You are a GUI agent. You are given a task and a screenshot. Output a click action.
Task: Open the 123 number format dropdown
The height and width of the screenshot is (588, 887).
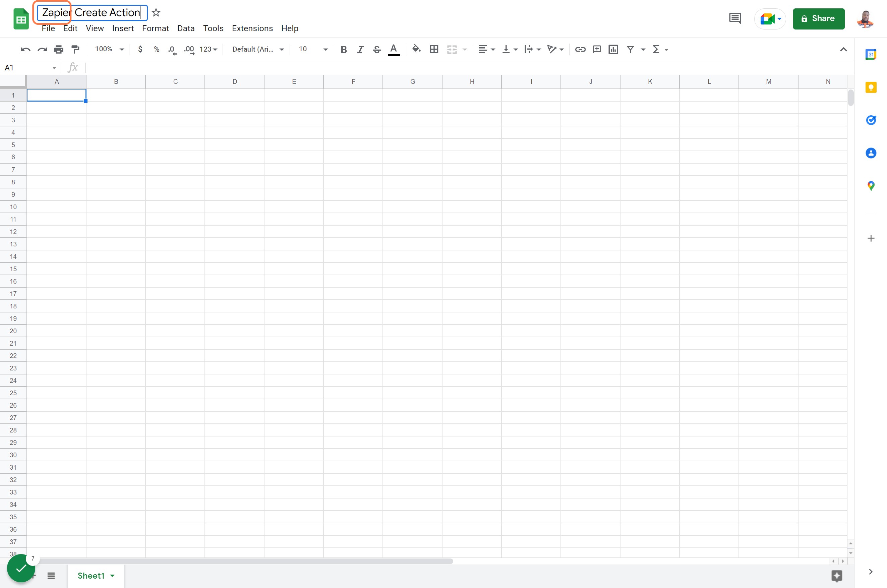click(209, 49)
